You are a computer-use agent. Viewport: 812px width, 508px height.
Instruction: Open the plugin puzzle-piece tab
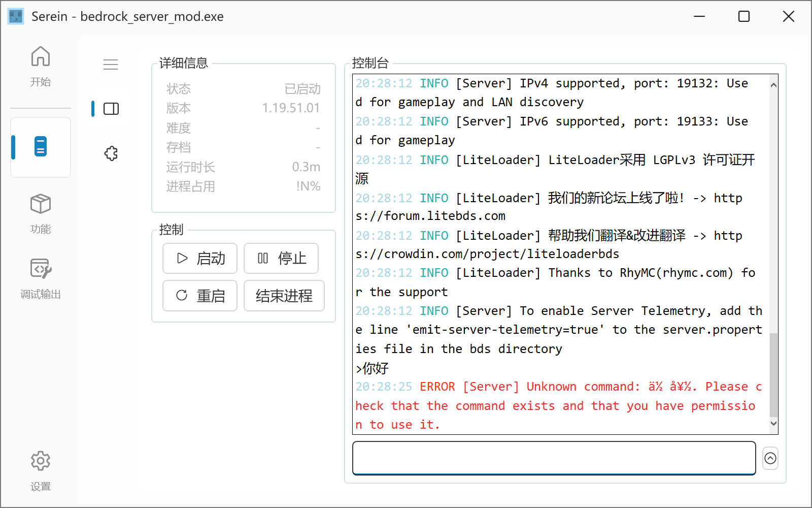111,153
